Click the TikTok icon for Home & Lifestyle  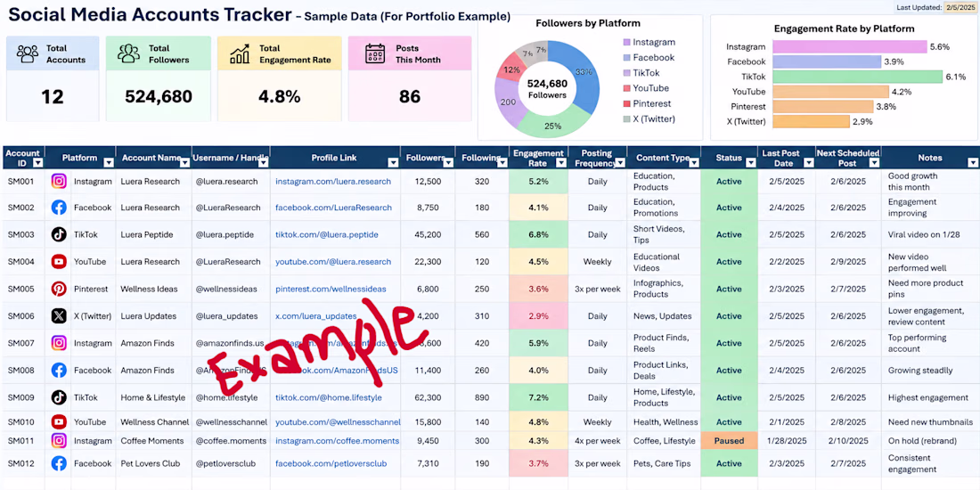[x=59, y=397]
